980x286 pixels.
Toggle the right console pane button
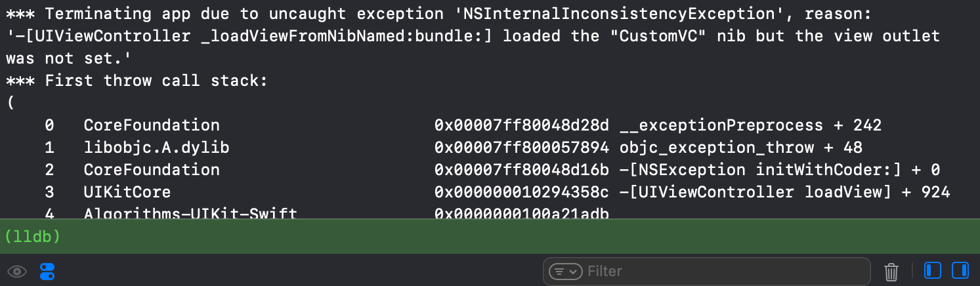pos(960,270)
